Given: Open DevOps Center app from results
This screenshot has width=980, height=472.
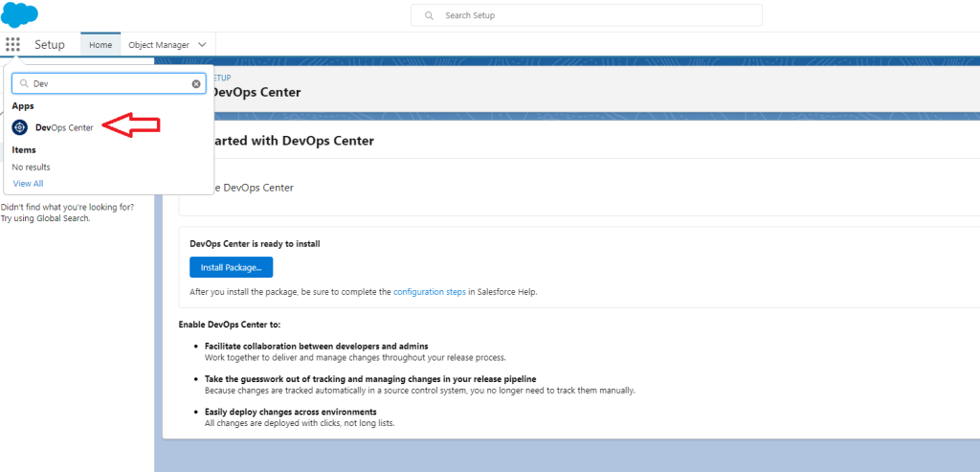Looking at the screenshot, I should 64,127.
